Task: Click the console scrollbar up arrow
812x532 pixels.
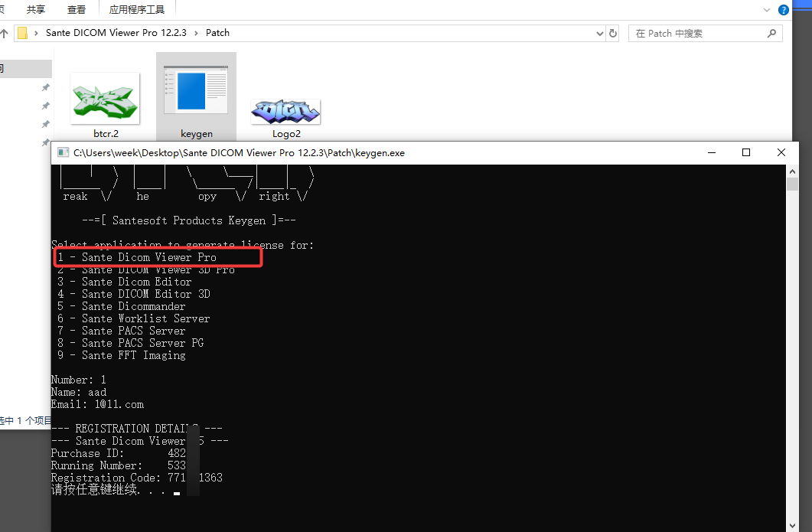Action: (792, 171)
